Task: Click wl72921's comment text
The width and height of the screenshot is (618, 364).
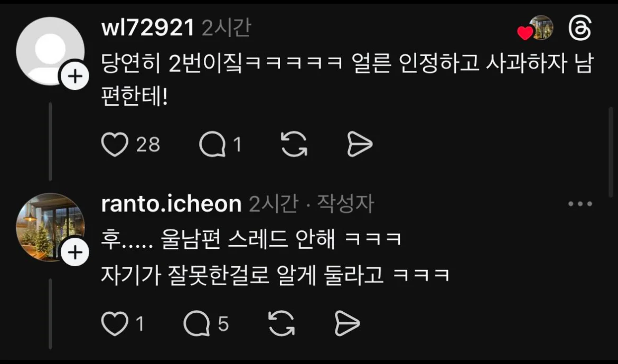Action: [x=347, y=80]
